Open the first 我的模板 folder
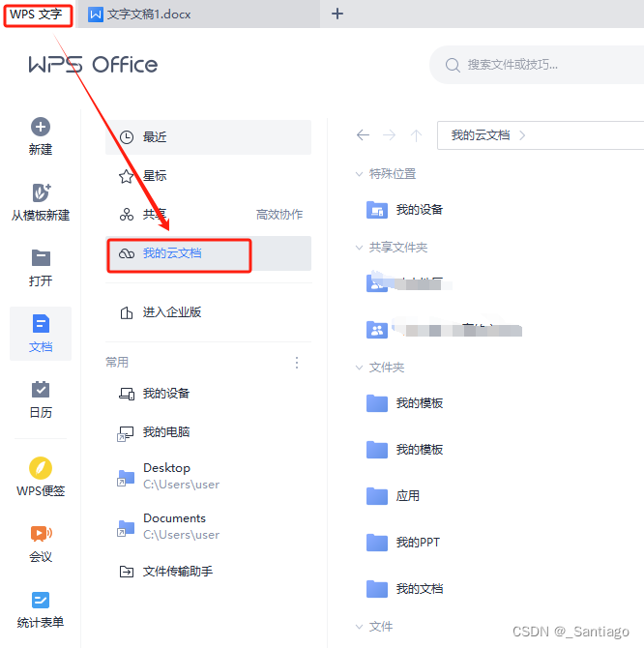The height and width of the screenshot is (648, 644). [x=405, y=403]
